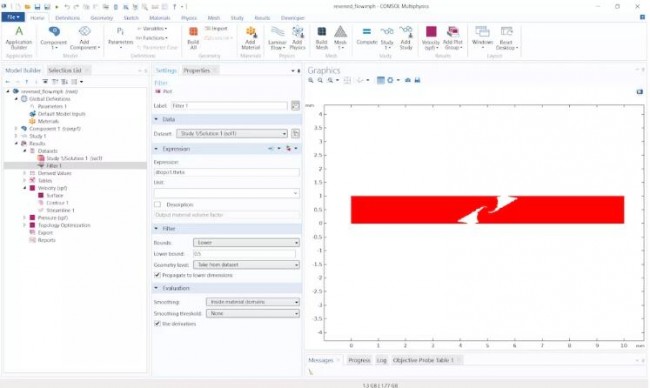This screenshot has height=388, width=650.
Task: Click the Plot button in Settings
Action: tap(164, 91)
